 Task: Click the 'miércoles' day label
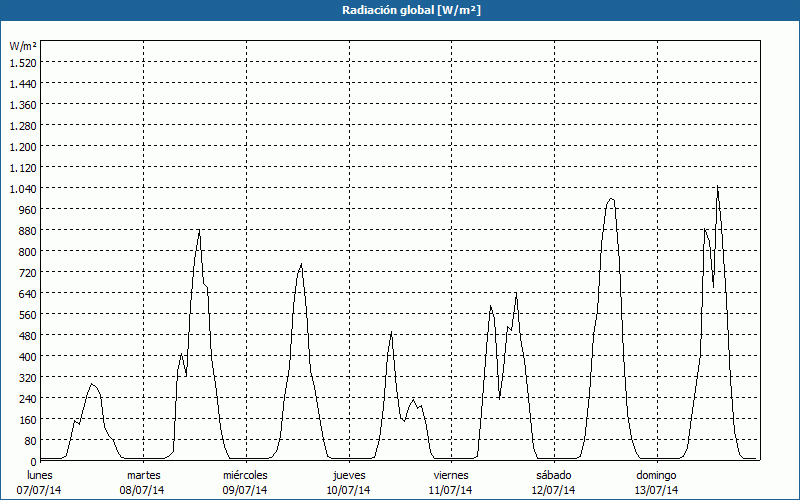(x=245, y=475)
